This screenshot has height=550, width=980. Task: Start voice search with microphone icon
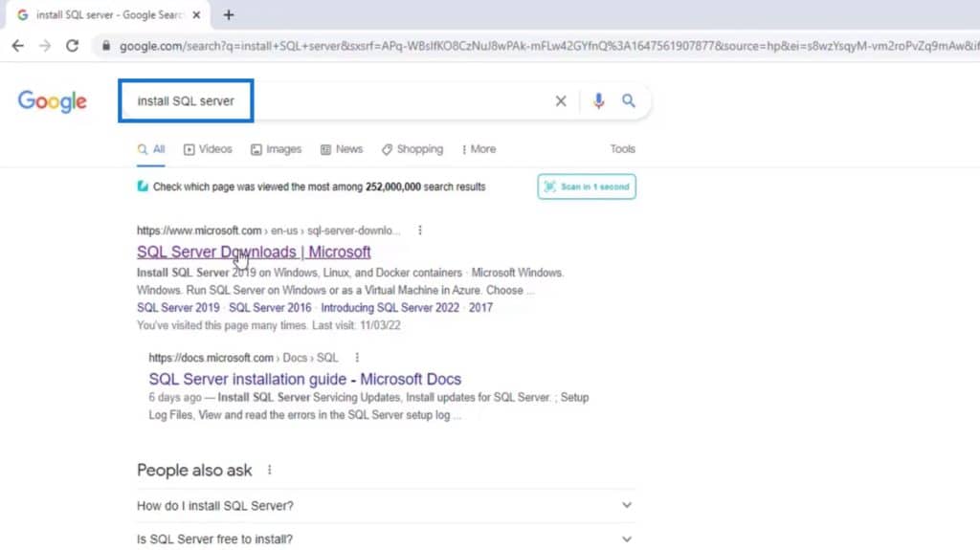click(x=598, y=100)
